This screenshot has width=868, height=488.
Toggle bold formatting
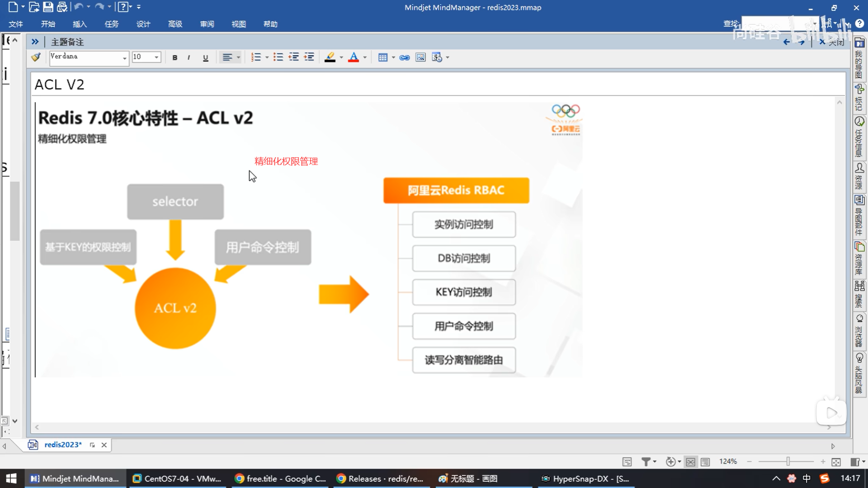pos(175,57)
